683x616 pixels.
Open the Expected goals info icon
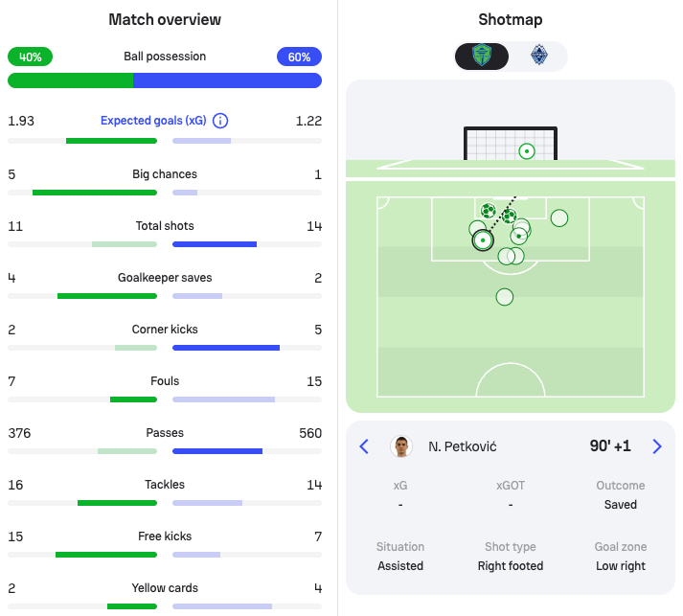(x=220, y=121)
